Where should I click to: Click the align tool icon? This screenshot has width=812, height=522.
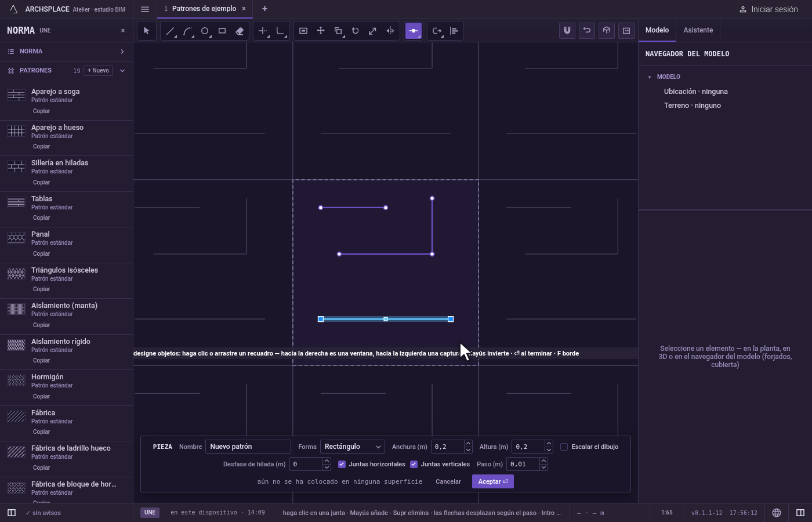pos(454,31)
